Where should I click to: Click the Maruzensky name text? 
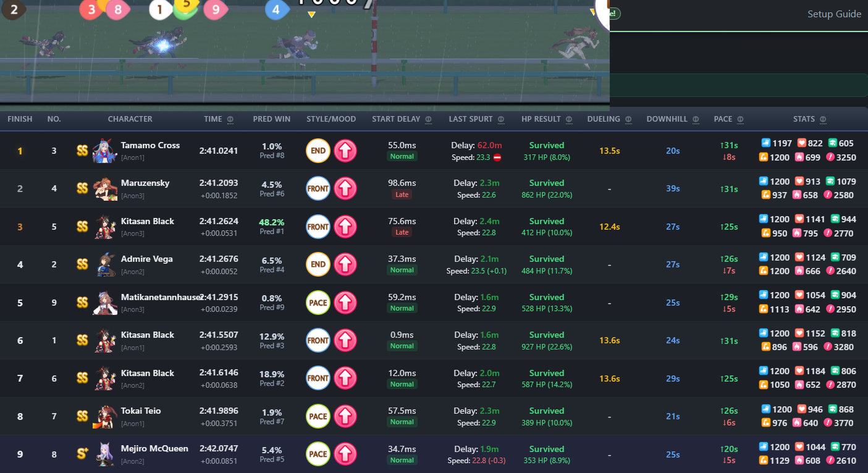coord(145,183)
